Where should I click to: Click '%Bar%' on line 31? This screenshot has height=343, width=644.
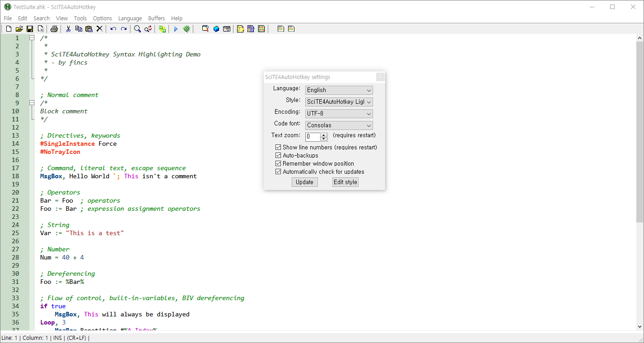75,282
